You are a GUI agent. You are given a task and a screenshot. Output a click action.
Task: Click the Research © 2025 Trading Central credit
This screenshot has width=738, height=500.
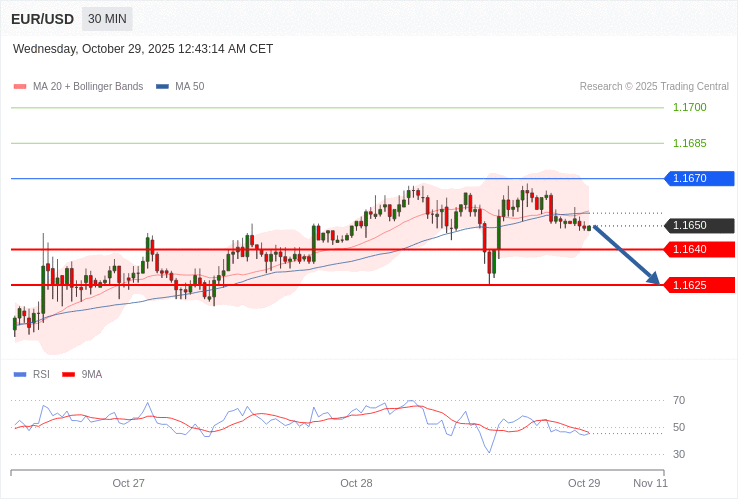(x=654, y=87)
